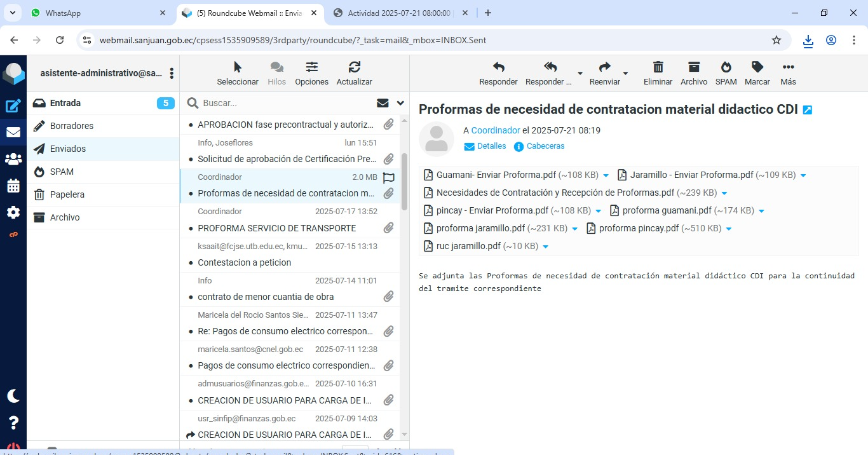The image size is (868, 455).
Task: Click the Compose new message icon in sidebar
Action: point(13,106)
